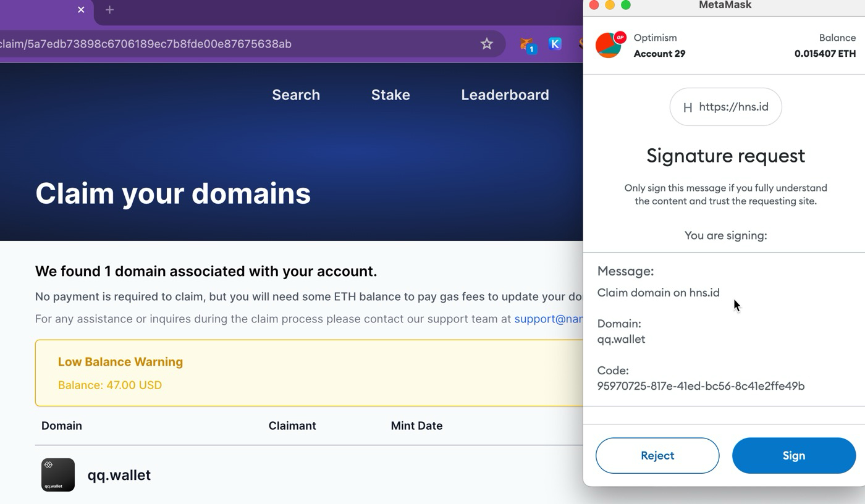The image size is (865, 504).
Task: Open the partially visible extension right of K
Action: pyautogui.click(x=581, y=43)
